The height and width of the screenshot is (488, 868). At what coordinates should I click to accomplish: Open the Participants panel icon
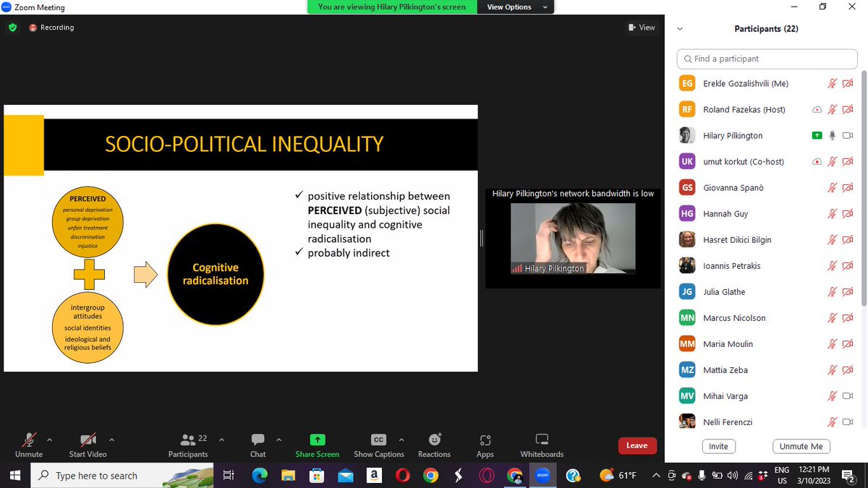click(x=188, y=440)
